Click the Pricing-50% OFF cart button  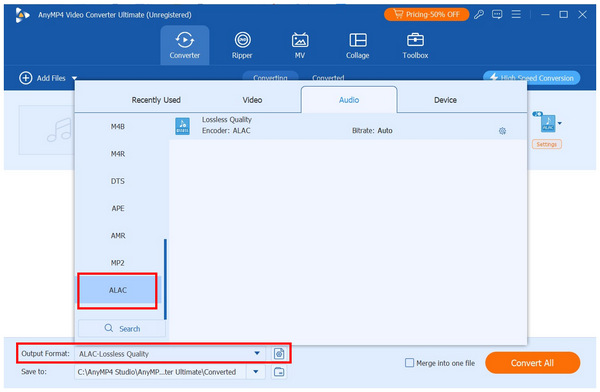[x=426, y=15]
